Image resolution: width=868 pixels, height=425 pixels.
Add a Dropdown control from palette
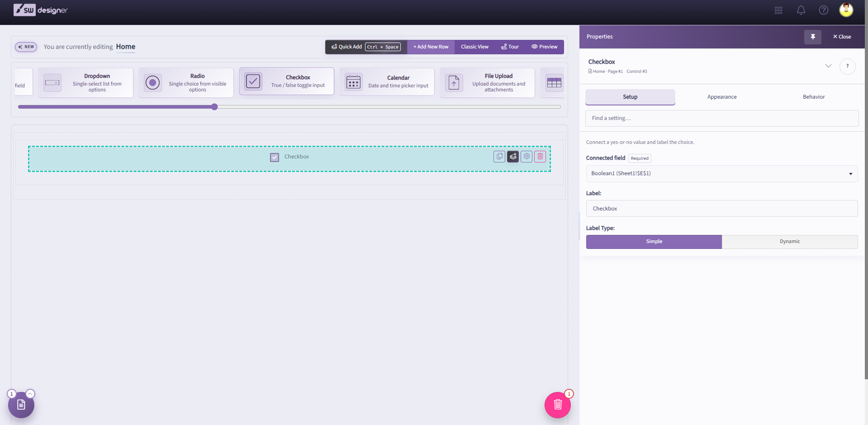(x=86, y=83)
